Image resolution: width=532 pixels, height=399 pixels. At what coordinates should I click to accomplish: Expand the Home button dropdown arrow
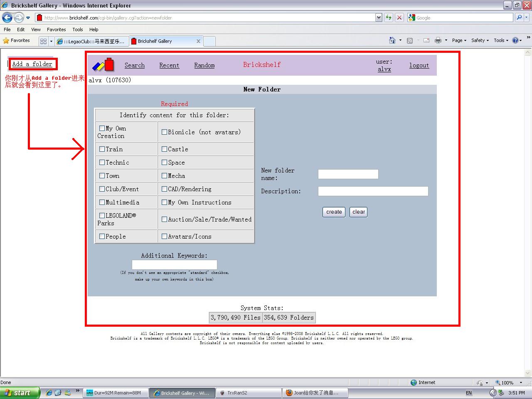tap(400, 40)
